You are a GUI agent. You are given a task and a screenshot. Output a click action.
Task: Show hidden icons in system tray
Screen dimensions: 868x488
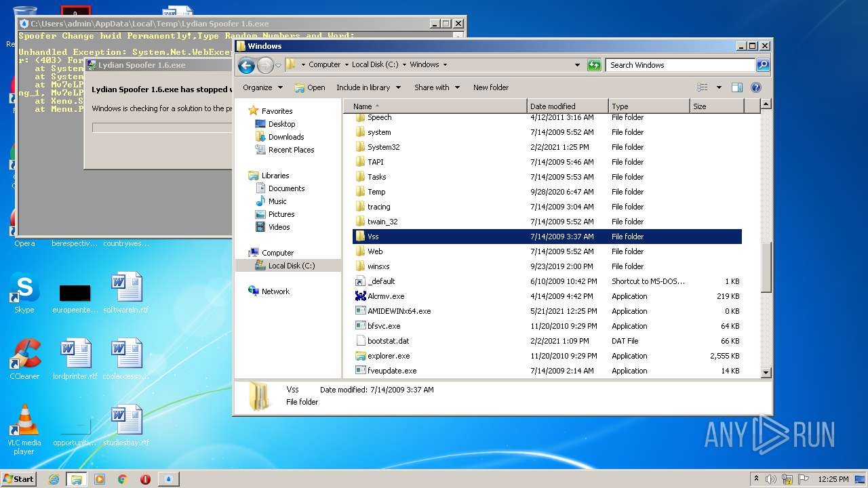(756, 479)
